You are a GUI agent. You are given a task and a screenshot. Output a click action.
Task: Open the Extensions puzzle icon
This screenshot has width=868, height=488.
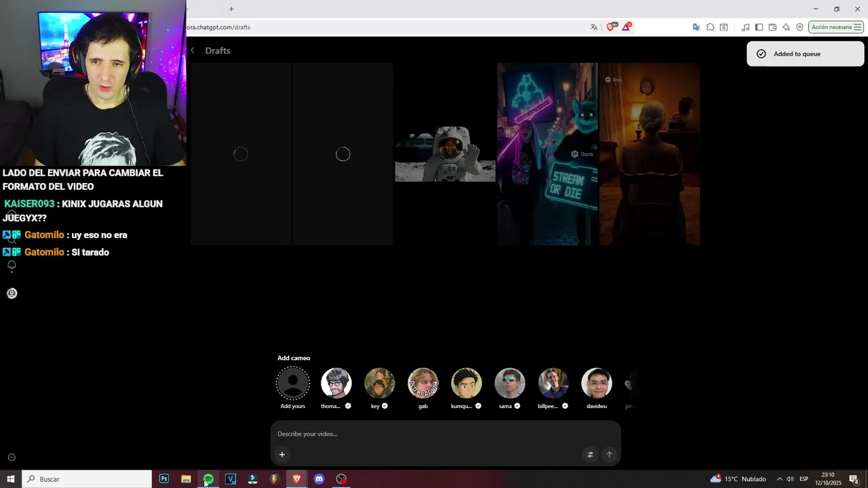pyautogui.click(x=711, y=27)
